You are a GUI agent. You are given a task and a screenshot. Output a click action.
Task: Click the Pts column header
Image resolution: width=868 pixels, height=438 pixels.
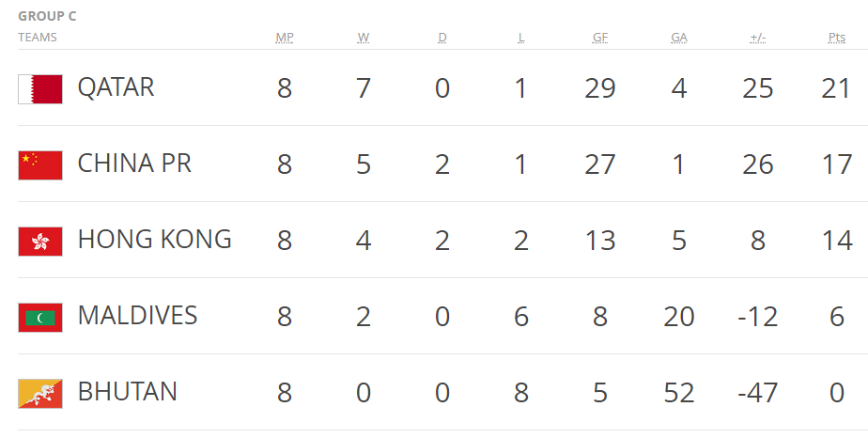pyautogui.click(x=837, y=38)
